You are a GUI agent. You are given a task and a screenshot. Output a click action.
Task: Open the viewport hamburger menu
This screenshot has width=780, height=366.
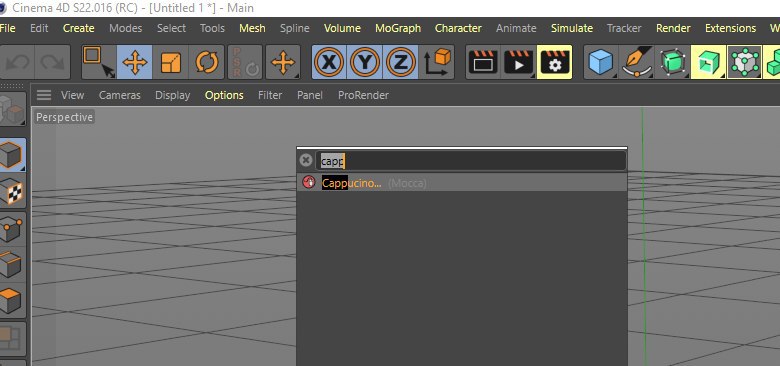pos(44,95)
